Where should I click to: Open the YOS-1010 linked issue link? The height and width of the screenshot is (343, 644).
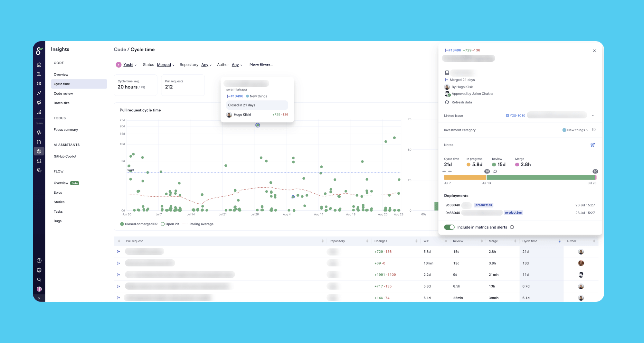click(517, 116)
